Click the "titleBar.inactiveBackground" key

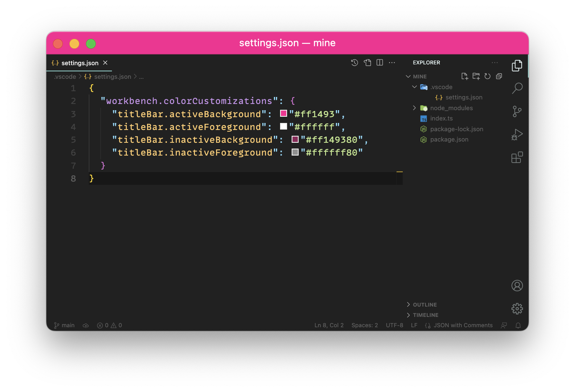click(x=195, y=140)
